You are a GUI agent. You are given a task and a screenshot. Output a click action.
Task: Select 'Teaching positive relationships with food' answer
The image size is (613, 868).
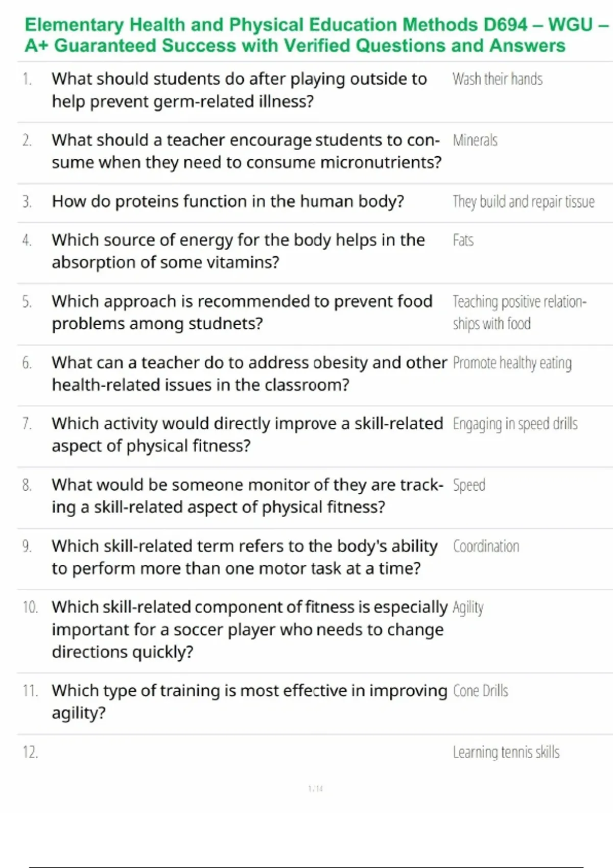click(x=519, y=312)
